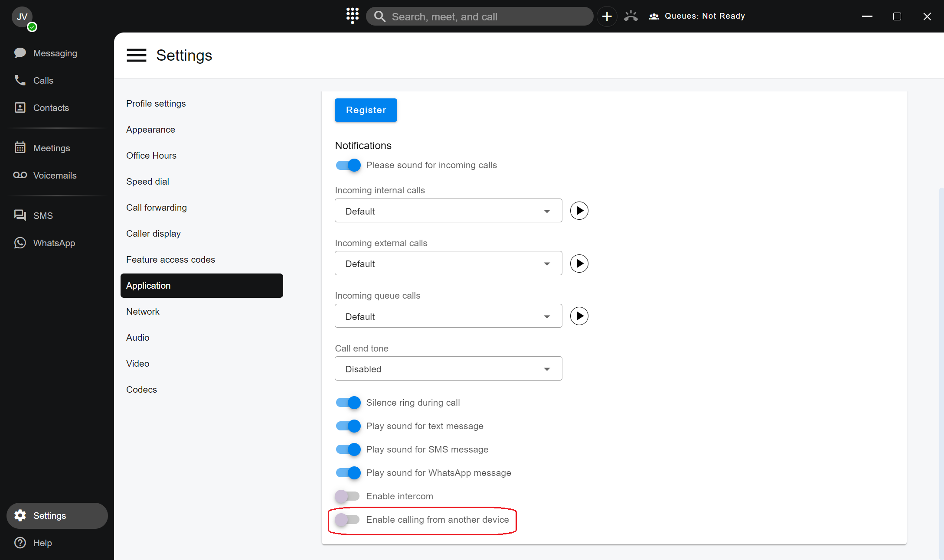The height and width of the screenshot is (560, 944).
Task: Click the plus icon to start new
Action: tap(607, 16)
